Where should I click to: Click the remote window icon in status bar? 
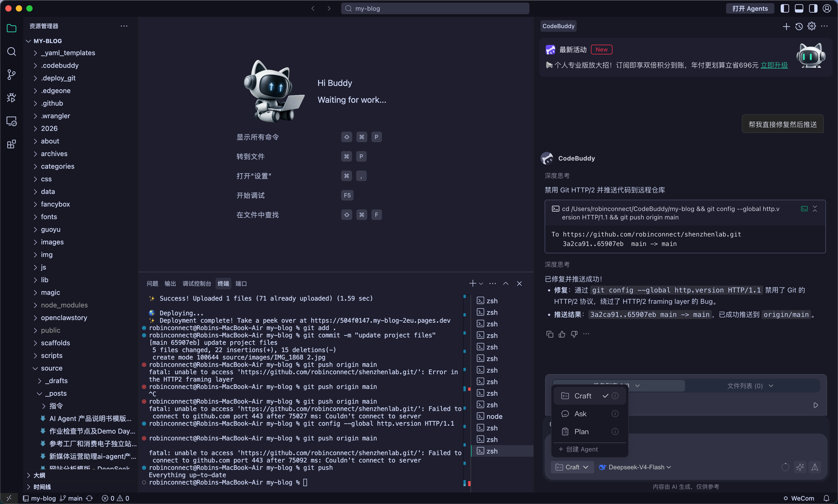tap(9, 498)
